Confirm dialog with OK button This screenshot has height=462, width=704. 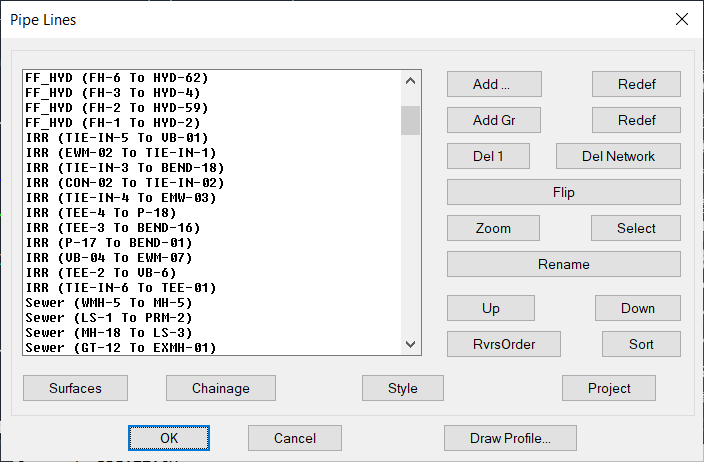click(x=169, y=438)
